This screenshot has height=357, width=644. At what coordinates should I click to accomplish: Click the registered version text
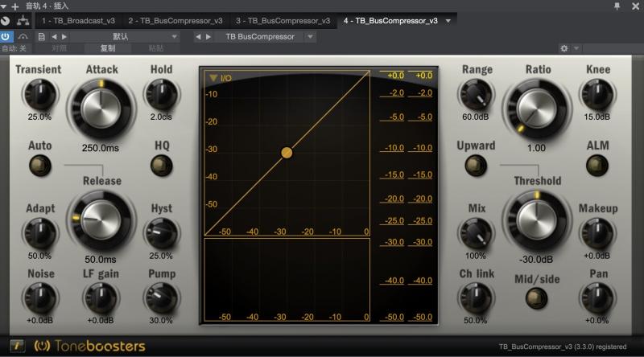click(563, 347)
